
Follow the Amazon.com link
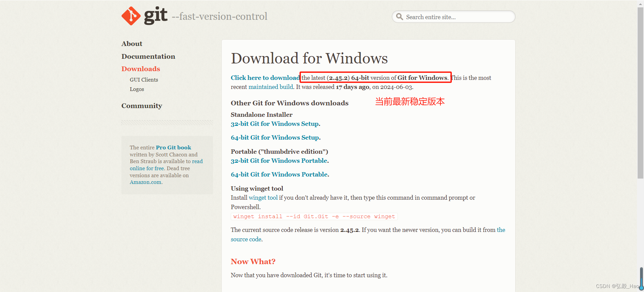point(146,182)
